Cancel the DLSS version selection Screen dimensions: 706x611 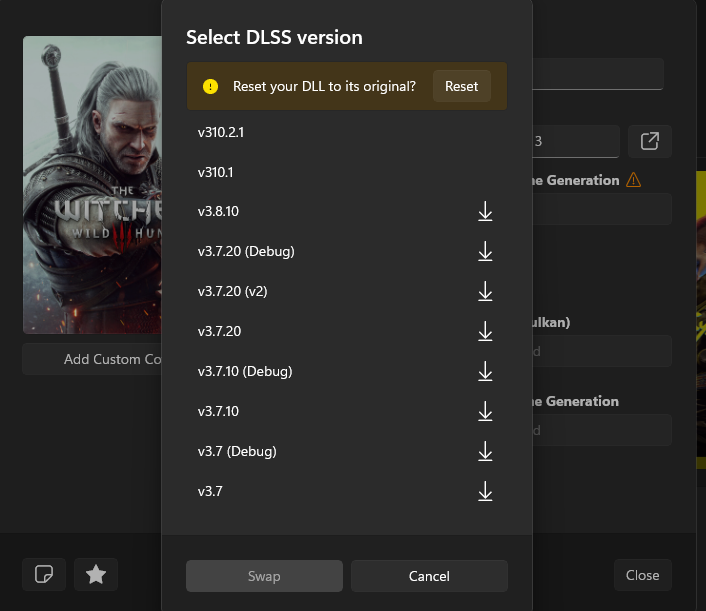[x=429, y=576]
